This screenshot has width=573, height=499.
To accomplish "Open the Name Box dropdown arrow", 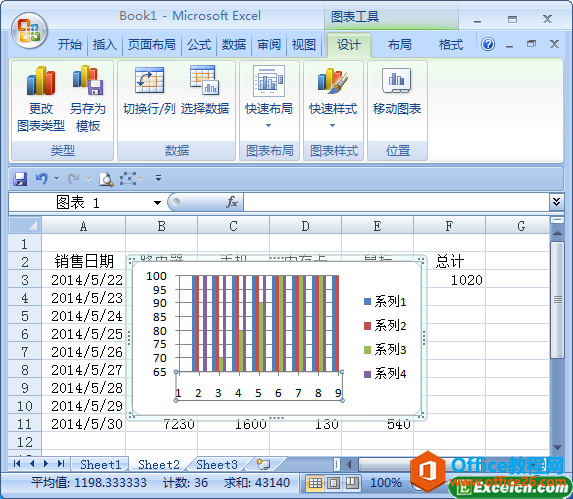I will (158, 202).
